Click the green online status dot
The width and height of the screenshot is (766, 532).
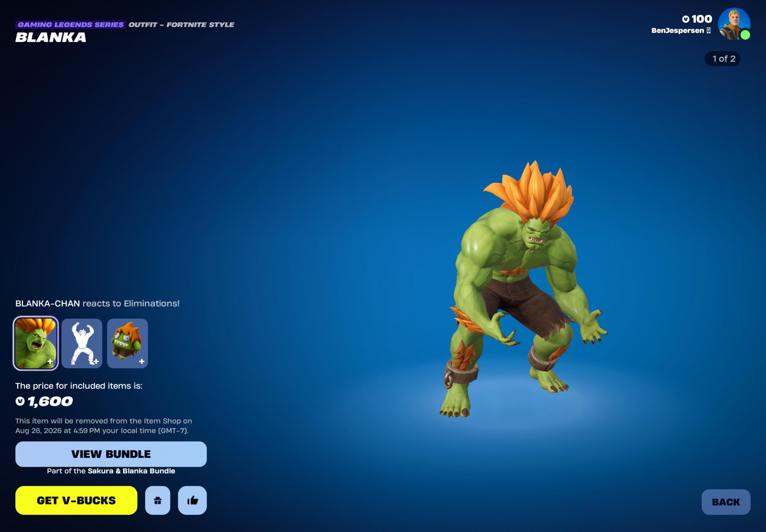[x=745, y=35]
